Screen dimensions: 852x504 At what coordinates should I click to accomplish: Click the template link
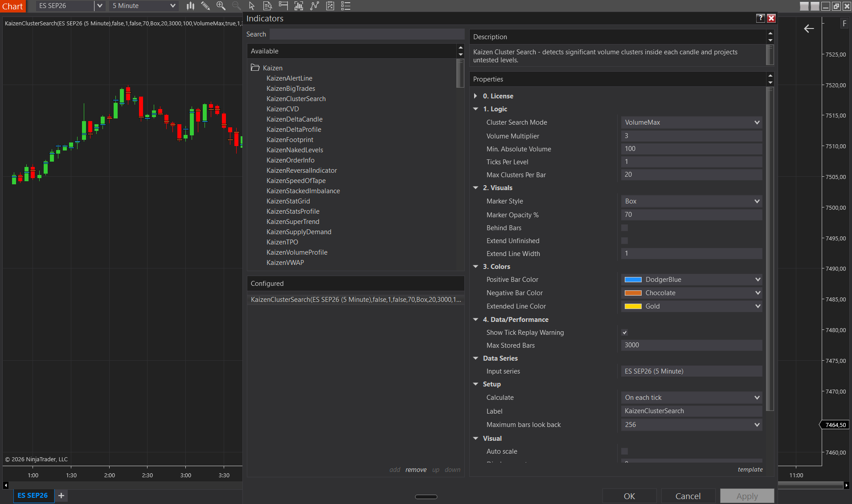[x=750, y=469]
